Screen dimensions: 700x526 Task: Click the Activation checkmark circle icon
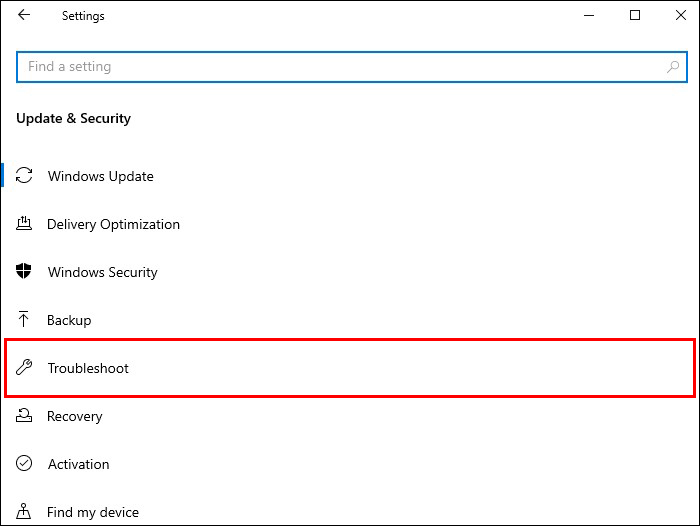[x=25, y=464]
